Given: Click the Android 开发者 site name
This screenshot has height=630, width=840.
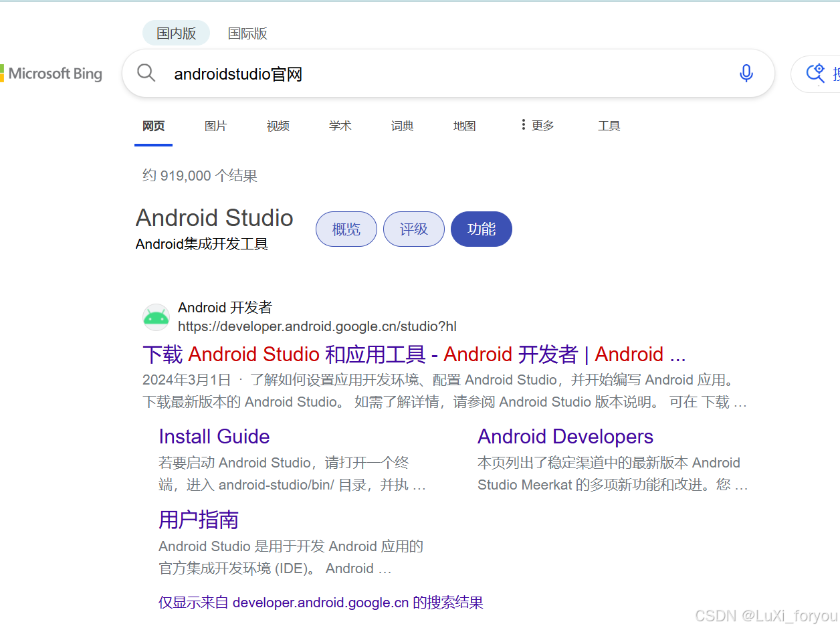Looking at the screenshot, I should click(225, 308).
